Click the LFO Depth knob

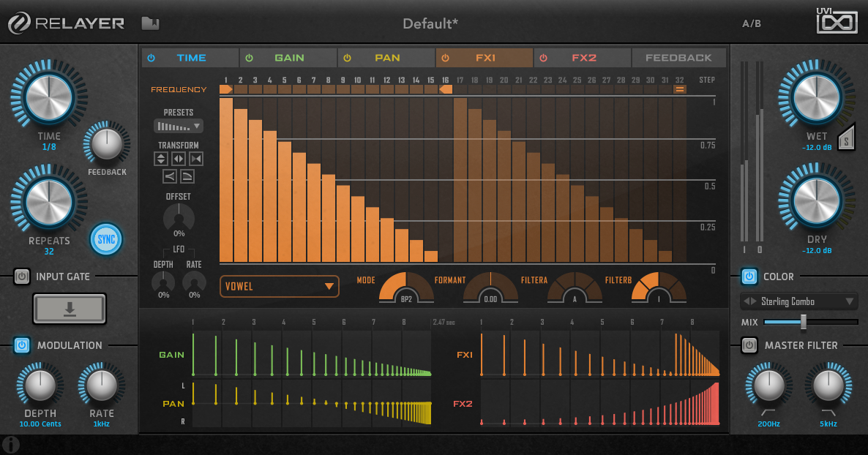pyautogui.click(x=163, y=282)
